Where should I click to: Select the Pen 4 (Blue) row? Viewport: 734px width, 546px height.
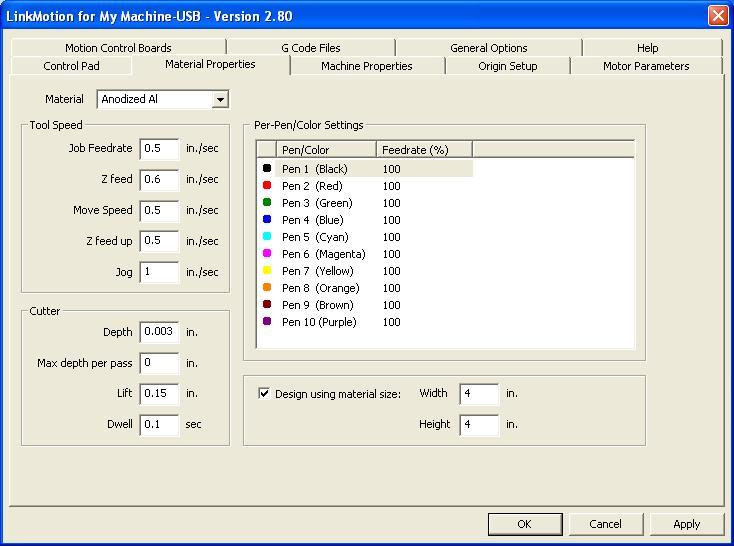(365, 220)
